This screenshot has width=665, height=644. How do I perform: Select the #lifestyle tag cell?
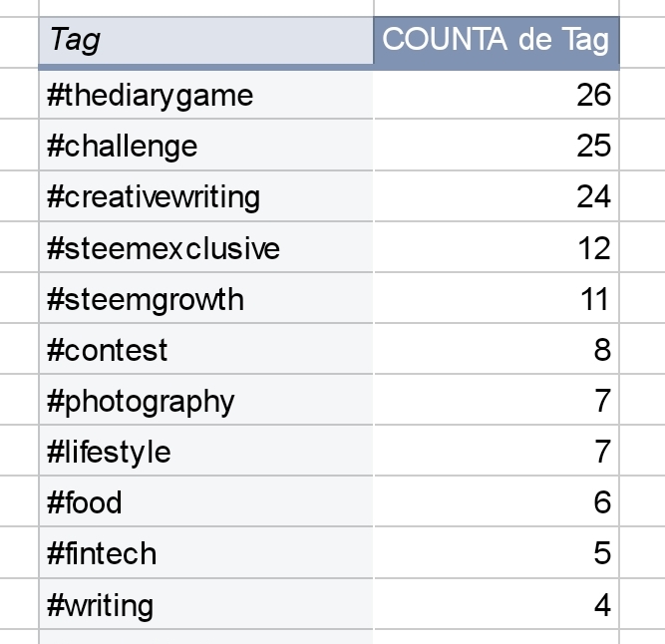tap(206, 451)
